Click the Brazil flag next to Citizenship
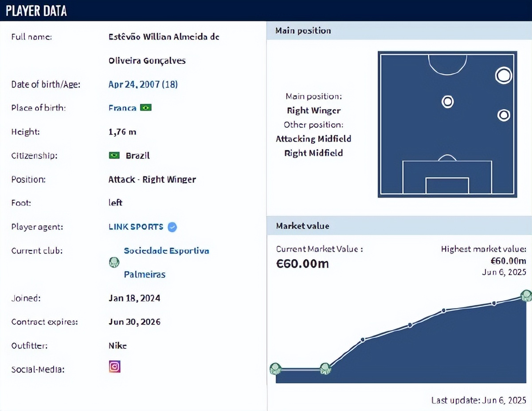Viewport: 532px width, 411px height. tap(114, 155)
